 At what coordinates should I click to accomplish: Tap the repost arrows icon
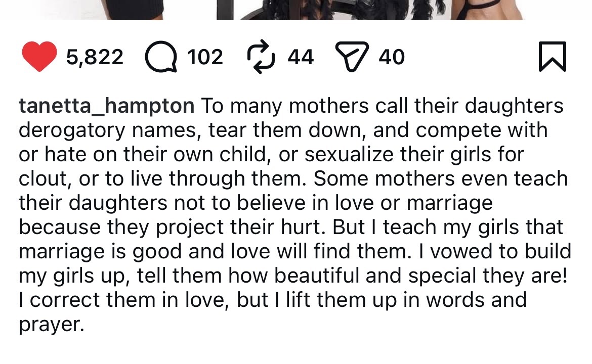(x=261, y=57)
